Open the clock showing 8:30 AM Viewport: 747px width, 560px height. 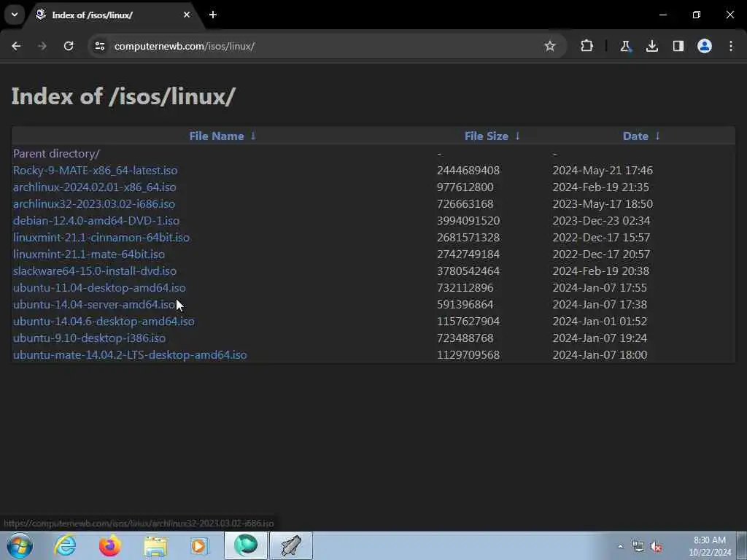(x=710, y=546)
